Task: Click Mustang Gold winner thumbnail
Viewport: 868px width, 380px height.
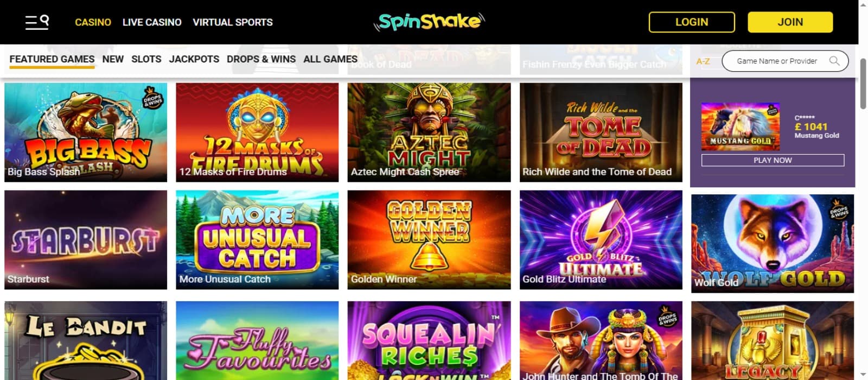Action: pos(741,126)
